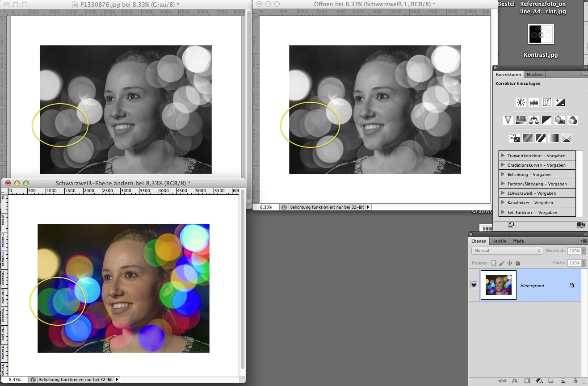Open the Normal blend mode dropdown
The image size is (588, 386).
(507, 251)
